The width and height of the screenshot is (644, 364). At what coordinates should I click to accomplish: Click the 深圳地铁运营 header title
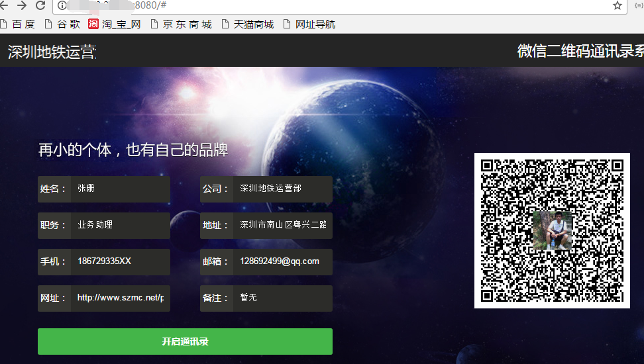tap(52, 52)
